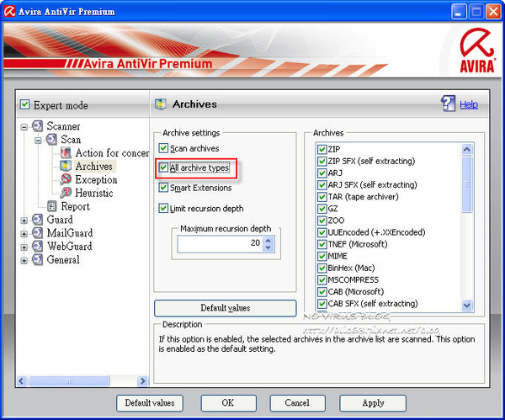
Task: Click CAB SFX (self extracting) entry
Action: [x=373, y=303]
